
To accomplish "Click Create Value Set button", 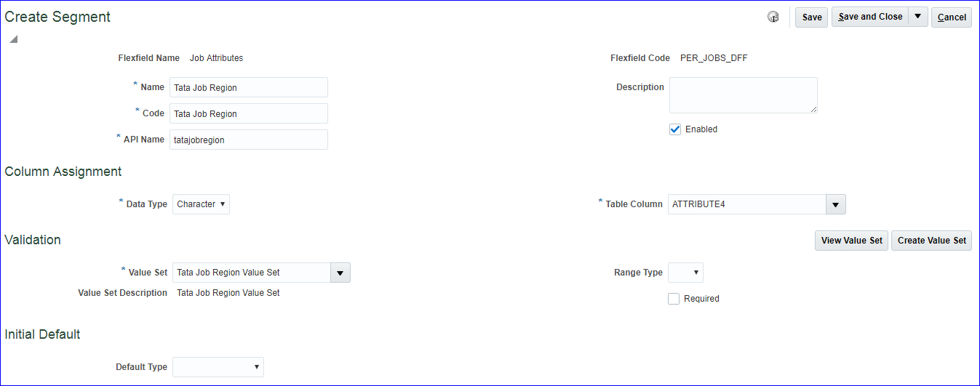I will 931,241.
